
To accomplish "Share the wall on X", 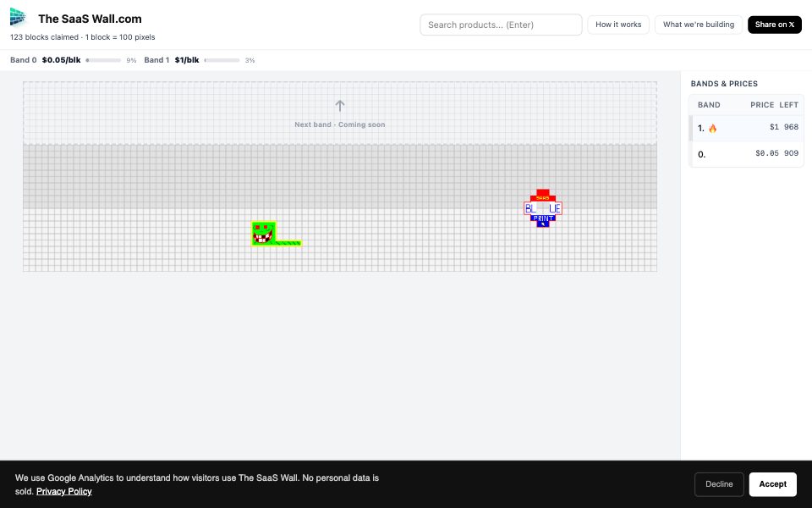I will [774, 25].
